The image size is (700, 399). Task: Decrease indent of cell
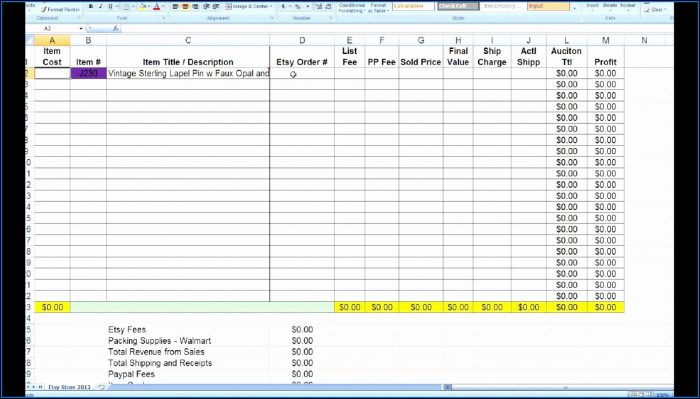[206, 7]
